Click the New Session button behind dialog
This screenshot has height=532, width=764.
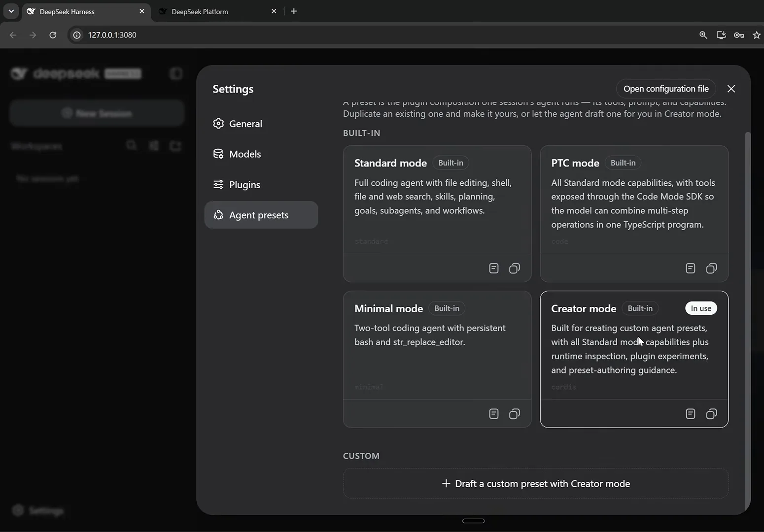point(97,113)
